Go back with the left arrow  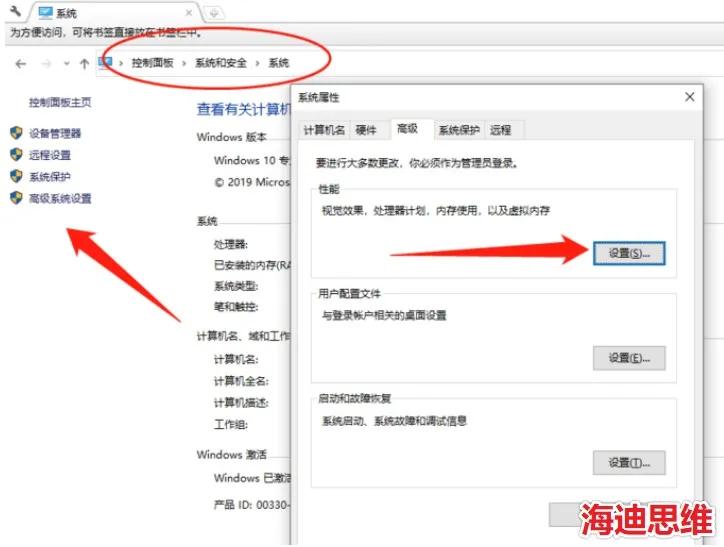click(21, 64)
